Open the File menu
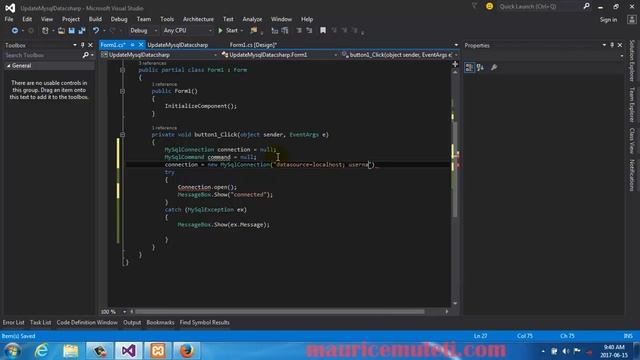 pyautogui.click(x=9, y=19)
